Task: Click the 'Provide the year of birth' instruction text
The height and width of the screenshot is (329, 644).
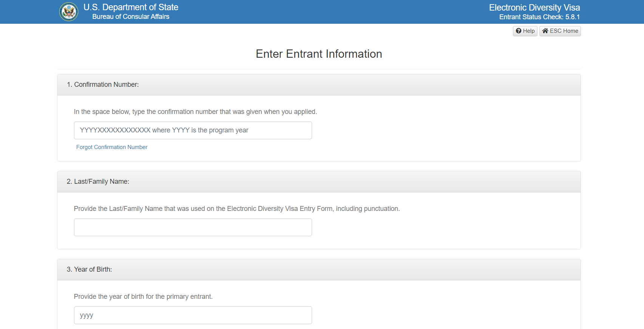Action: point(143,297)
